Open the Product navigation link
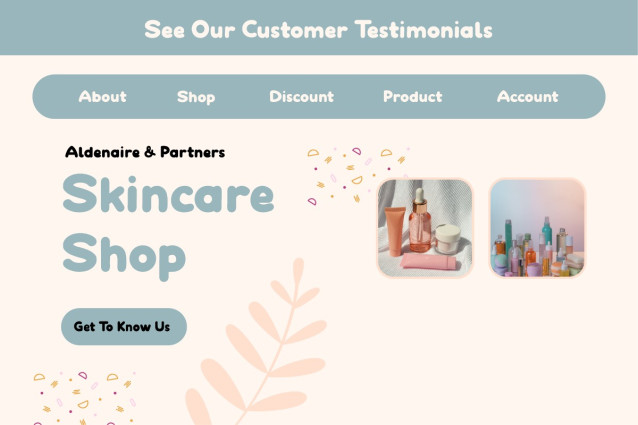Viewport: 638px width, 425px height. pyautogui.click(x=412, y=96)
